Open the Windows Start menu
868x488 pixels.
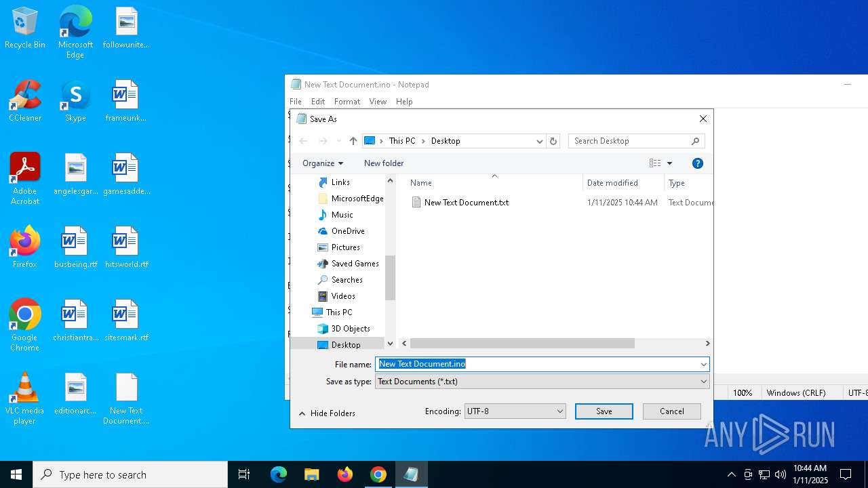16,474
